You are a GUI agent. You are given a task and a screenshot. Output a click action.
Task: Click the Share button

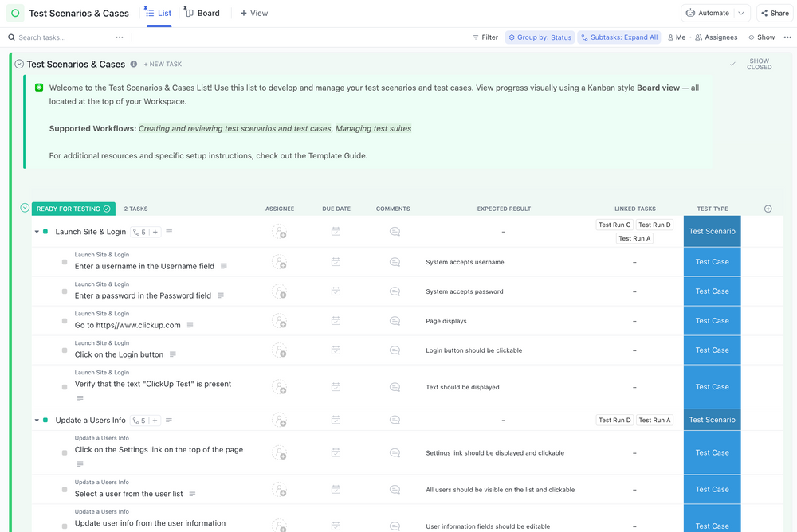(x=774, y=13)
